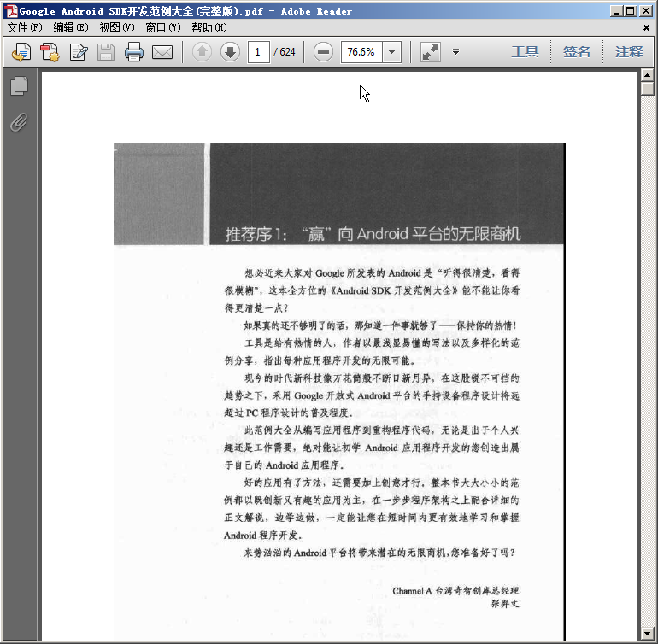Click the line 'Android 程序开发。'
Screen dimensions: 658x644
pos(262,536)
